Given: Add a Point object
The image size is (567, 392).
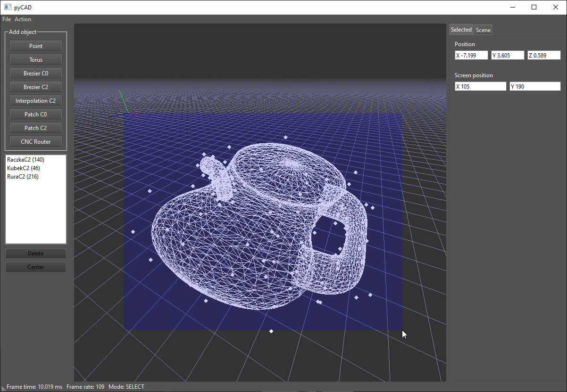Looking at the screenshot, I should point(35,46).
